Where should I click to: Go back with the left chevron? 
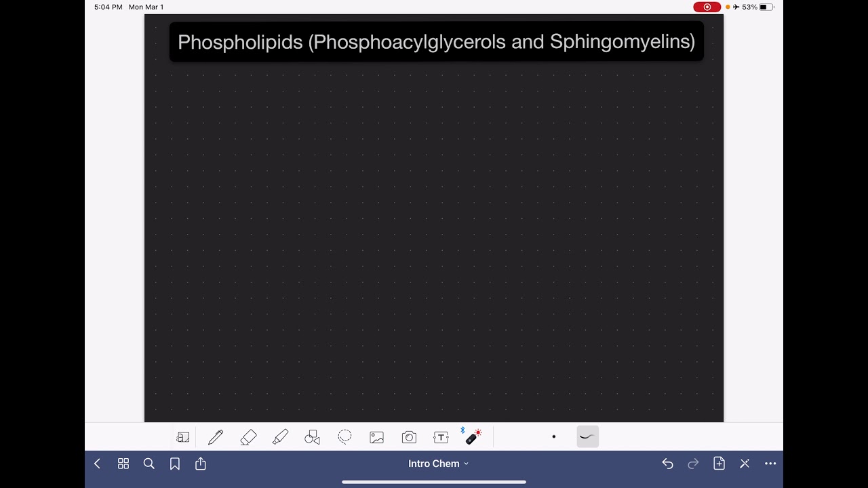pos(97,464)
